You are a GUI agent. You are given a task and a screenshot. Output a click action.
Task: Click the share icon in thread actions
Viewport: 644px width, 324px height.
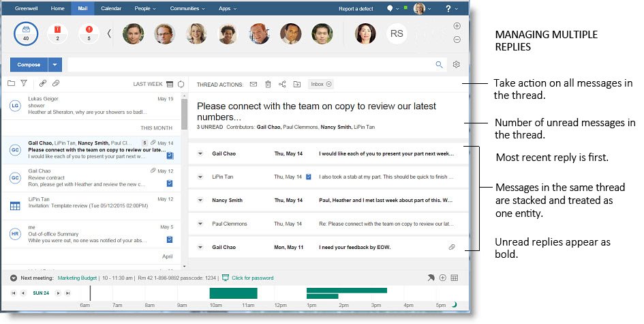tap(282, 85)
